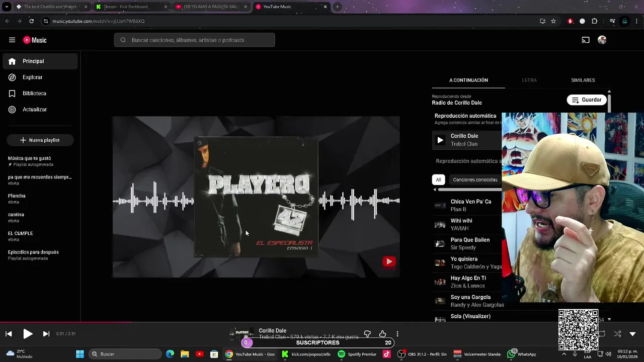Open more actions for current song
Viewport: 644px width, 362px height.
(397, 334)
